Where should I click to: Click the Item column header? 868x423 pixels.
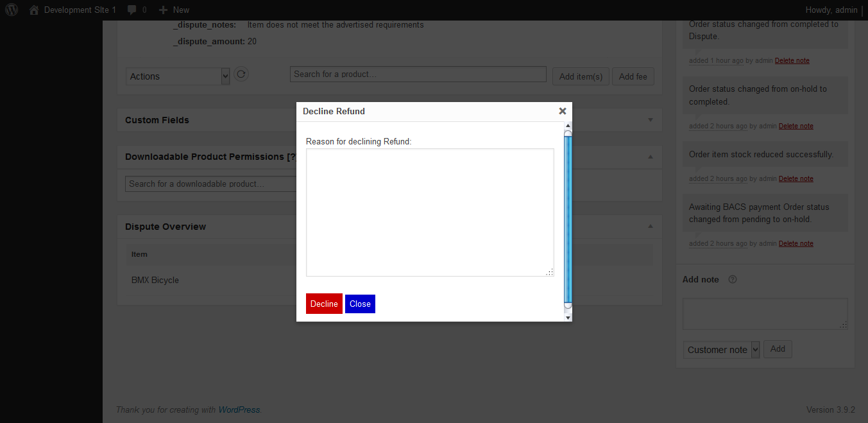pos(139,254)
